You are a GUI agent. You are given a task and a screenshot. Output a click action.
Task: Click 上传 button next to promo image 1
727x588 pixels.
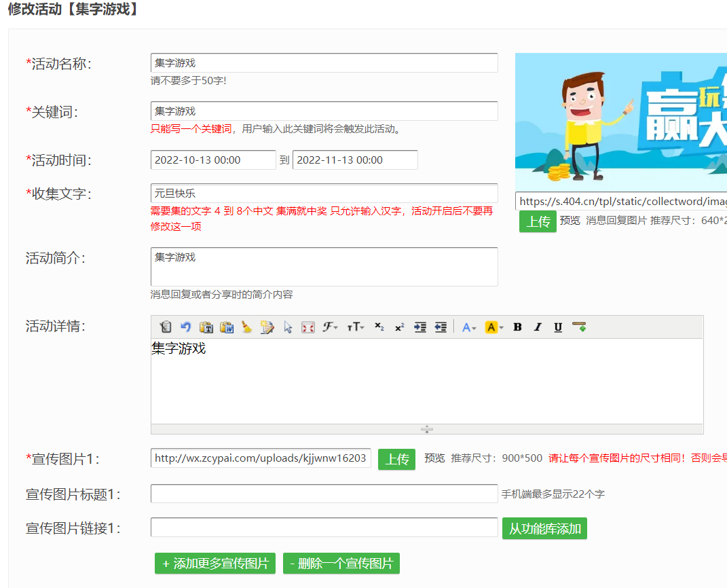point(397,459)
